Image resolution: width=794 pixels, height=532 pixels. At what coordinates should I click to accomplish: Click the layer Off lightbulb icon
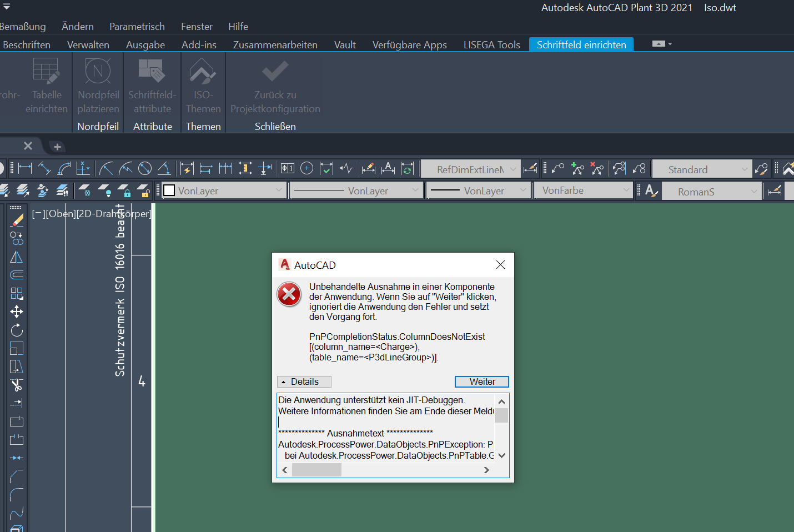104,190
